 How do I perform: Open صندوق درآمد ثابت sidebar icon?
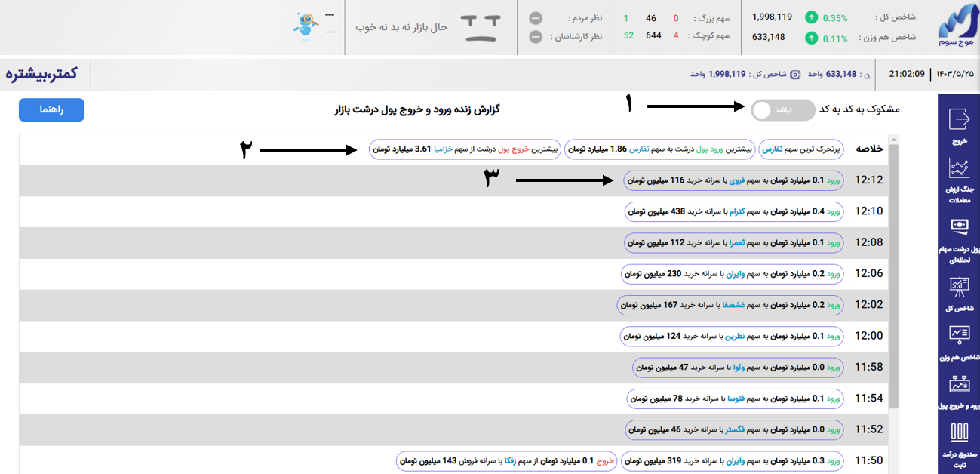click(959, 432)
